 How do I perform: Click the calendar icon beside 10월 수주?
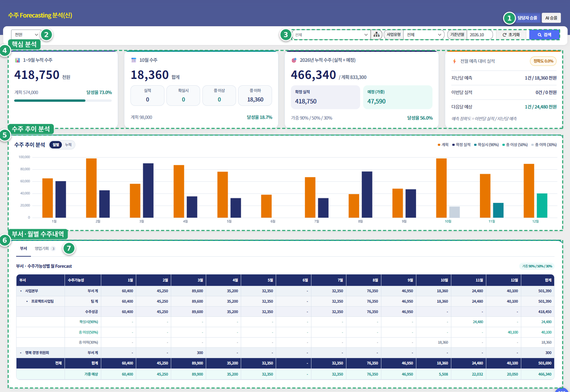point(134,60)
